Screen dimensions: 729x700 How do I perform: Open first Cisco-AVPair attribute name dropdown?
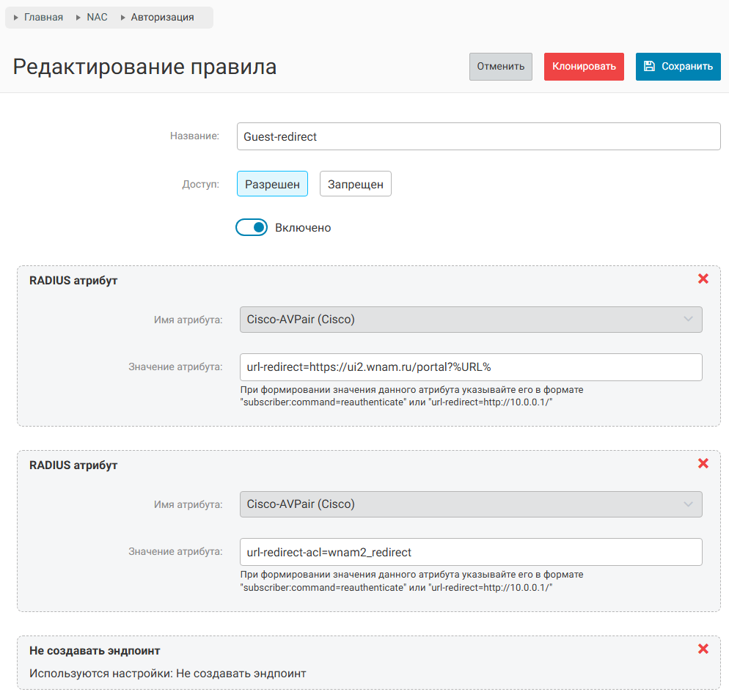point(471,320)
